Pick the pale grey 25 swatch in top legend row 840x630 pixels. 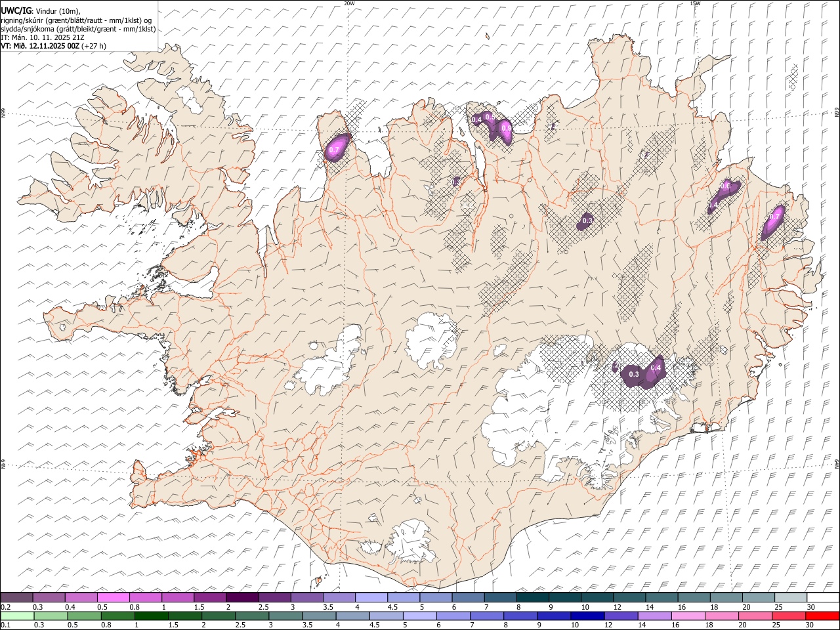[791, 597]
